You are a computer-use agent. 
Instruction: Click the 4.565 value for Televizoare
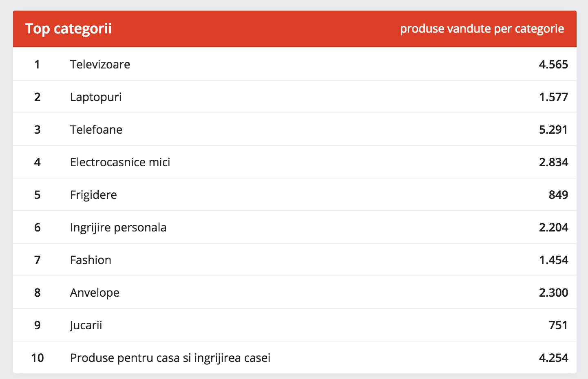[x=553, y=64]
